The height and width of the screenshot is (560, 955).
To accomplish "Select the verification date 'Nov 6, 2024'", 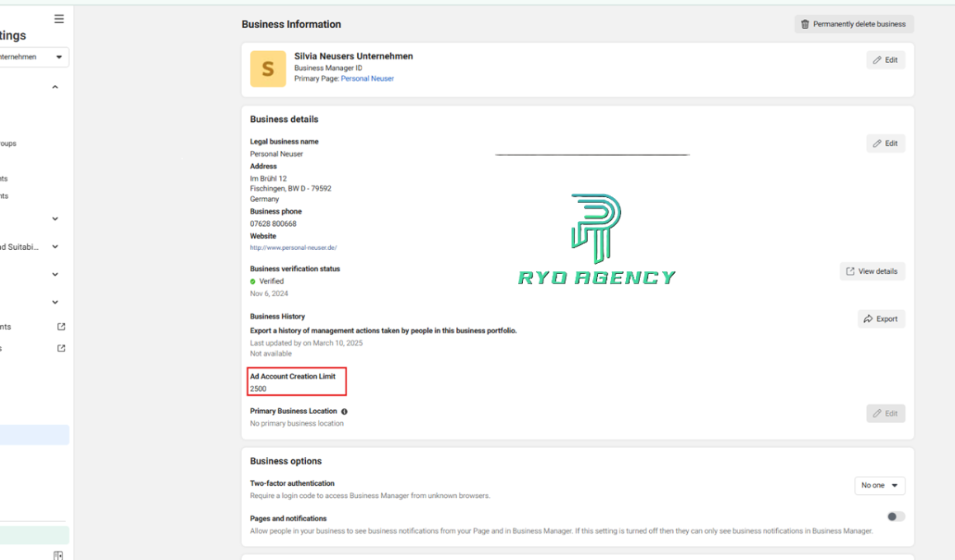I will tap(269, 294).
